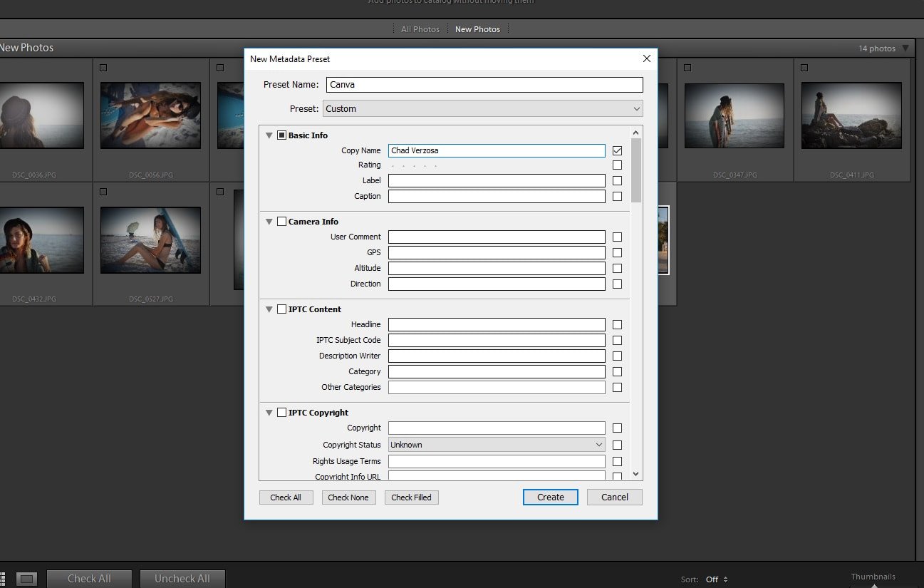The width and height of the screenshot is (924, 588).
Task: Click inside the Preset Name field
Action: tap(484, 84)
